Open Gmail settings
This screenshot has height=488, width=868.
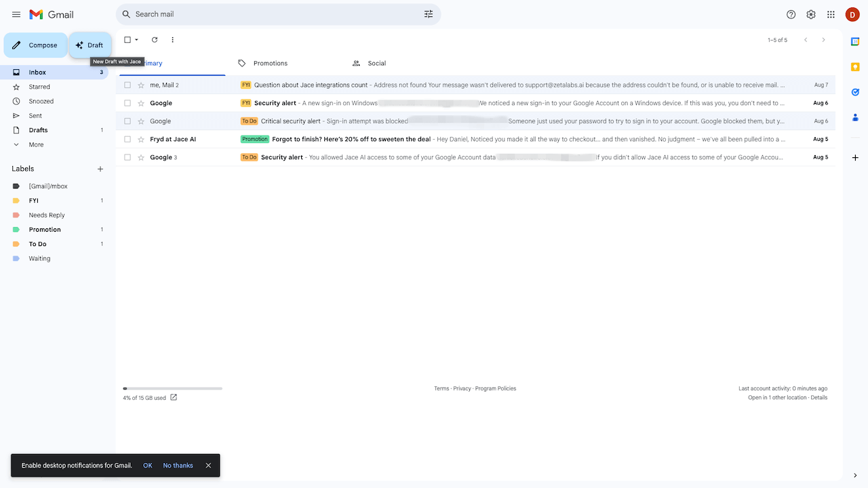click(x=811, y=14)
